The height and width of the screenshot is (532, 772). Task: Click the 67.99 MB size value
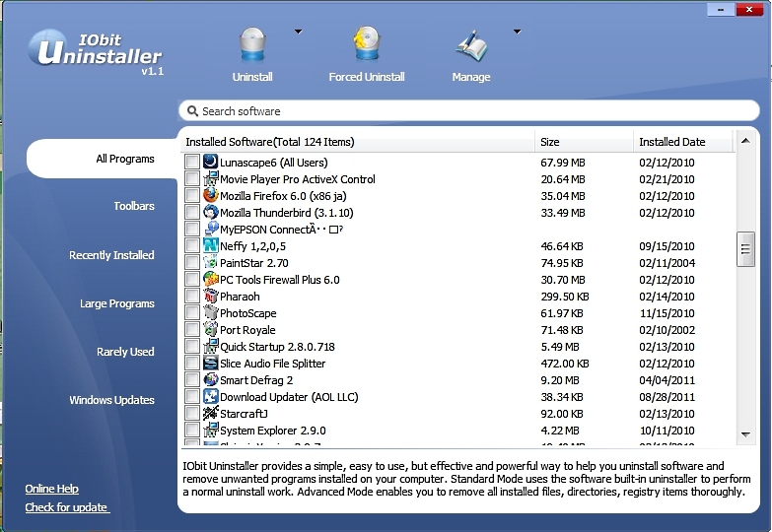(x=563, y=163)
